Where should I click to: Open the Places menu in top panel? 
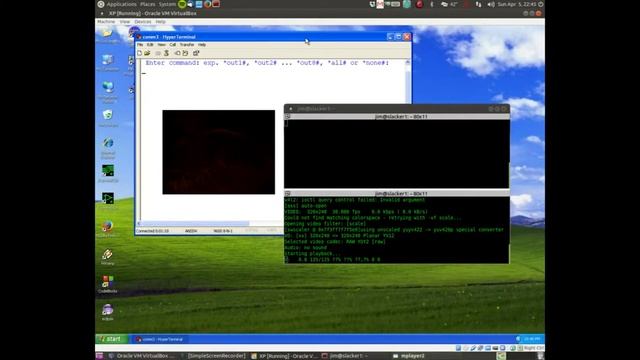[147, 4]
